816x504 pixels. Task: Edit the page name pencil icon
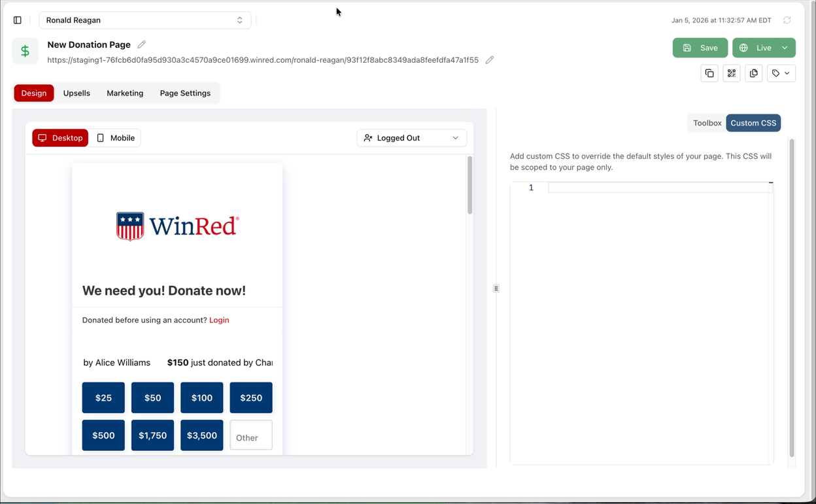tap(141, 44)
